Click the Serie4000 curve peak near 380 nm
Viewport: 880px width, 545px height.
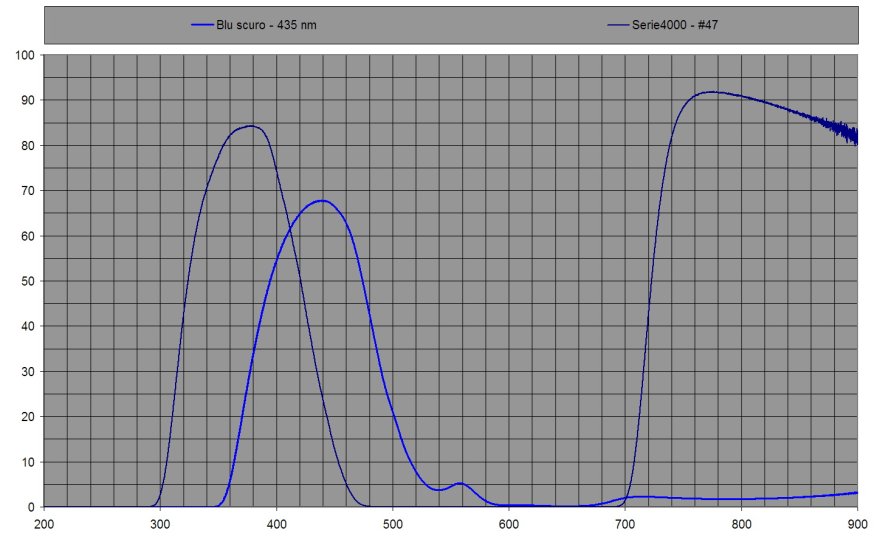coord(250,126)
